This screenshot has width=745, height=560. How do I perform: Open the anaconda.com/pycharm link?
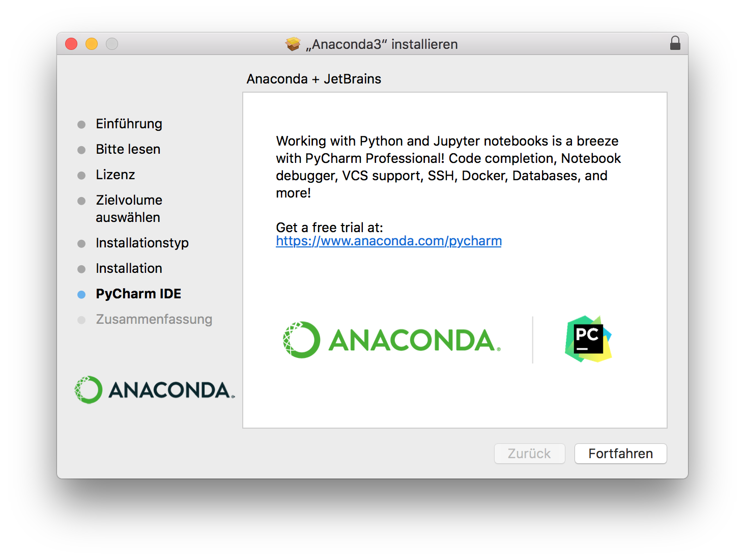click(x=389, y=241)
